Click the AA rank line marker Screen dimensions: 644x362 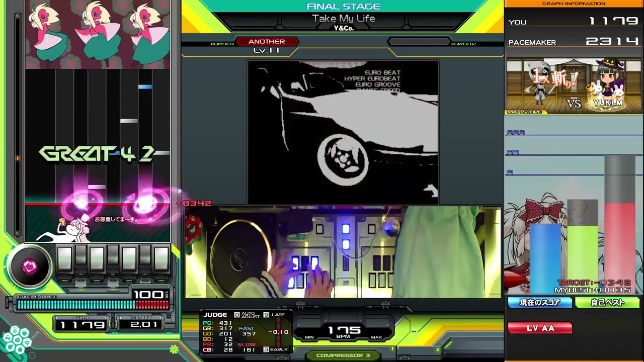click(x=513, y=152)
